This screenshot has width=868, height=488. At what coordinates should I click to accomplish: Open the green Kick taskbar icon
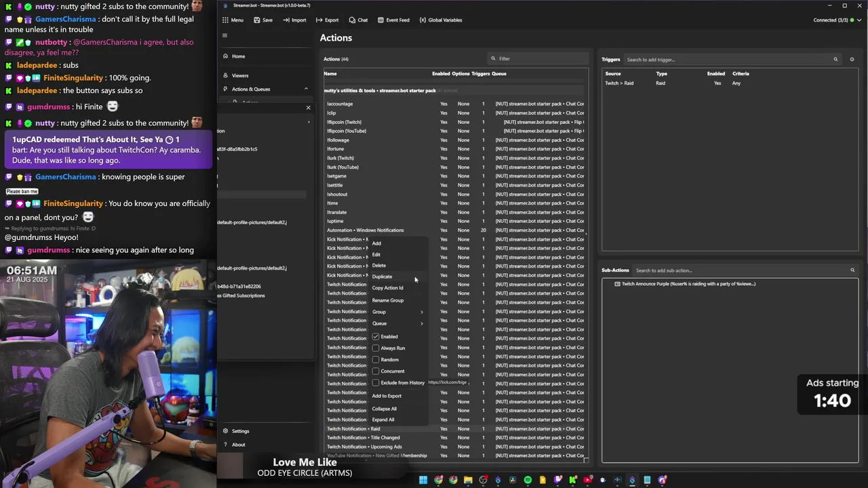click(573, 480)
